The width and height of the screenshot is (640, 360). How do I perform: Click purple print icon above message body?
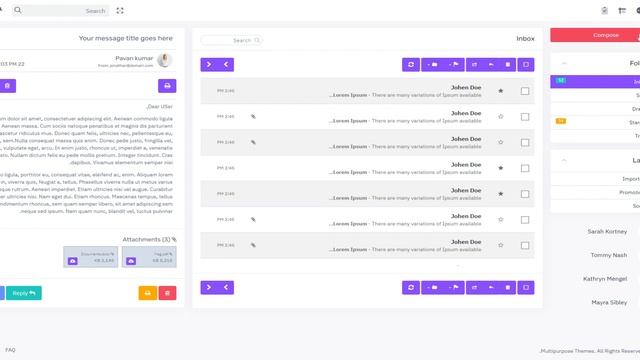[x=167, y=86]
